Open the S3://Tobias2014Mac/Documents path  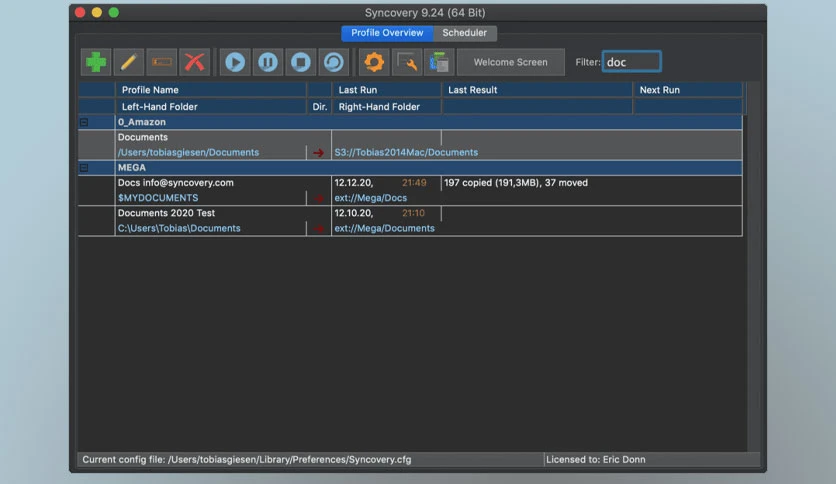(406, 152)
